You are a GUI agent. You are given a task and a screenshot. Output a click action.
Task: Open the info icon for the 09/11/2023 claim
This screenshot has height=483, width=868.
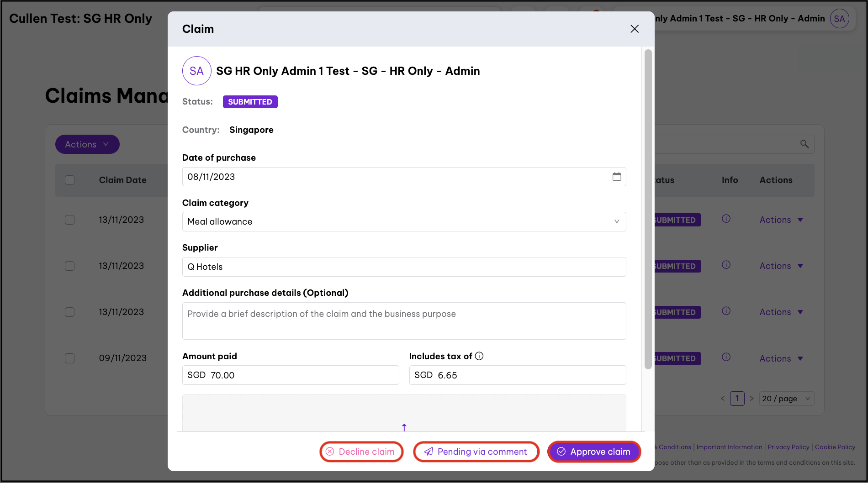(x=726, y=357)
